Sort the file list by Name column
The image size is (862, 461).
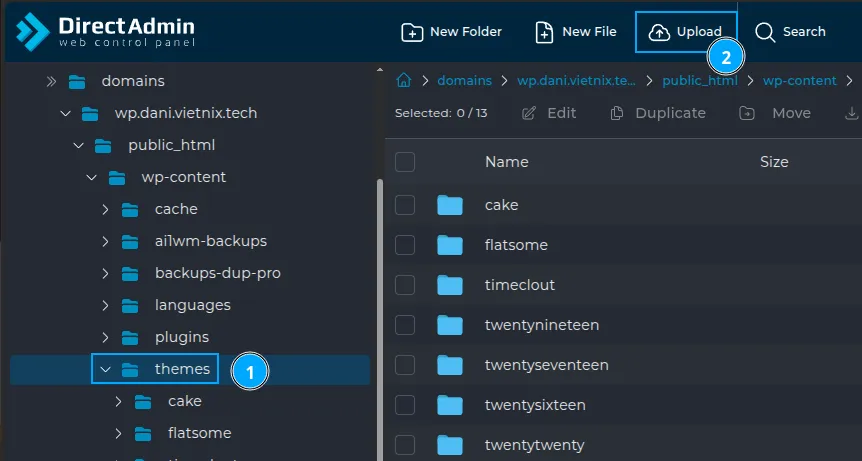tap(506, 162)
